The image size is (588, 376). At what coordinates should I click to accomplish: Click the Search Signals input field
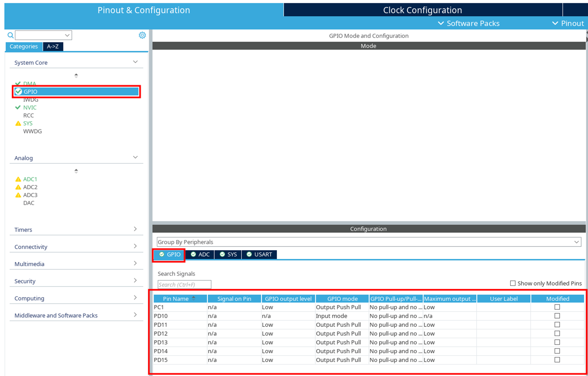[184, 284]
